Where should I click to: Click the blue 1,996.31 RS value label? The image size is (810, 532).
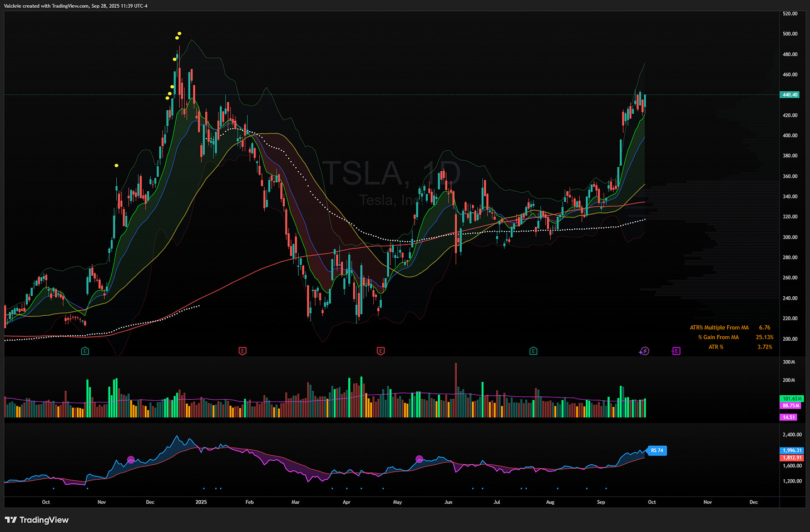click(x=792, y=450)
